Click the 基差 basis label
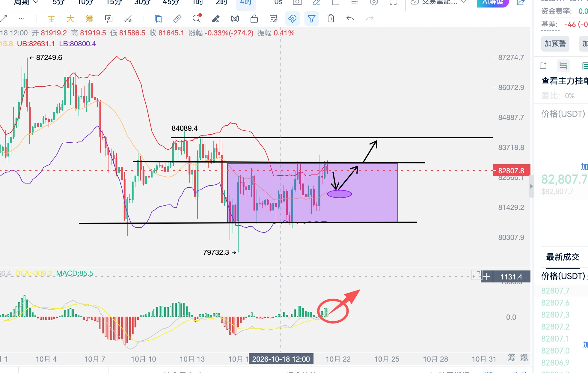The height and width of the screenshot is (373, 588). pyautogui.click(x=549, y=24)
